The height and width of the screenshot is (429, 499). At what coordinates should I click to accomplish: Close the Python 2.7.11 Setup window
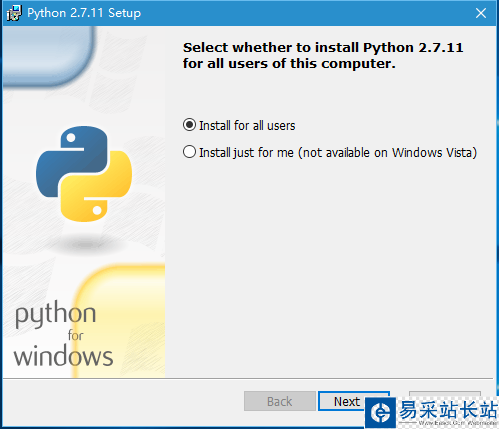click(x=481, y=13)
